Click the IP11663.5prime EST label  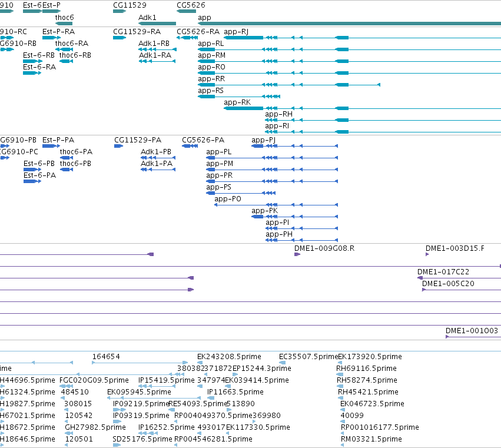235,393
